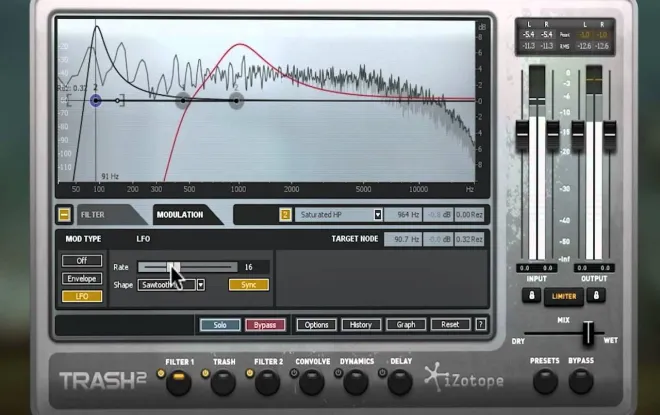Click the peak and RMS meter readout panel
The image size is (660, 415).
click(565, 37)
